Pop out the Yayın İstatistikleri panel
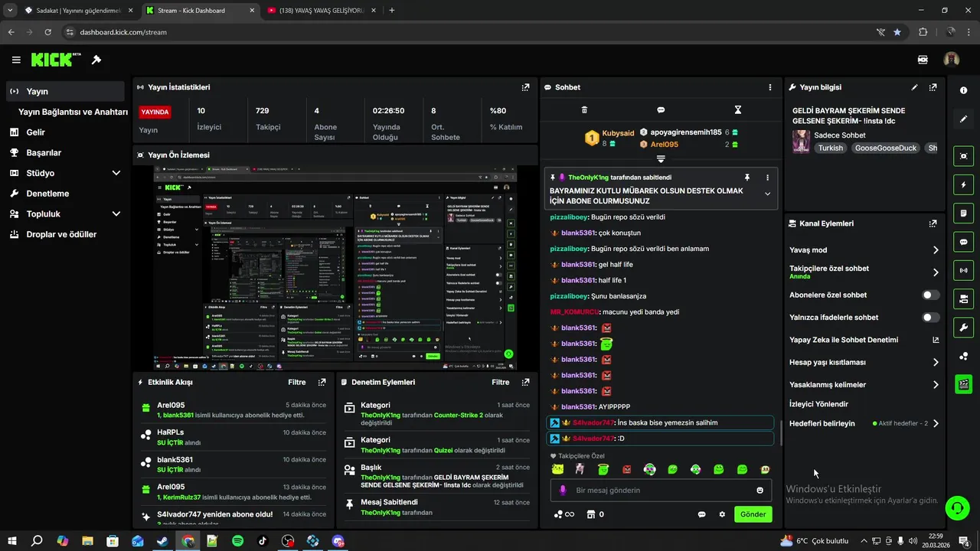The height and width of the screenshot is (551, 980). (x=525, y=87)
